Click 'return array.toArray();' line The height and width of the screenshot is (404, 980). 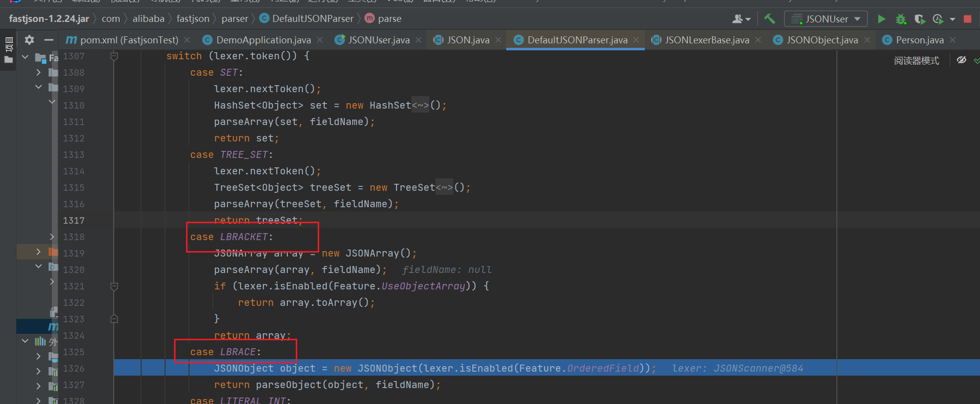pos(306,302)
